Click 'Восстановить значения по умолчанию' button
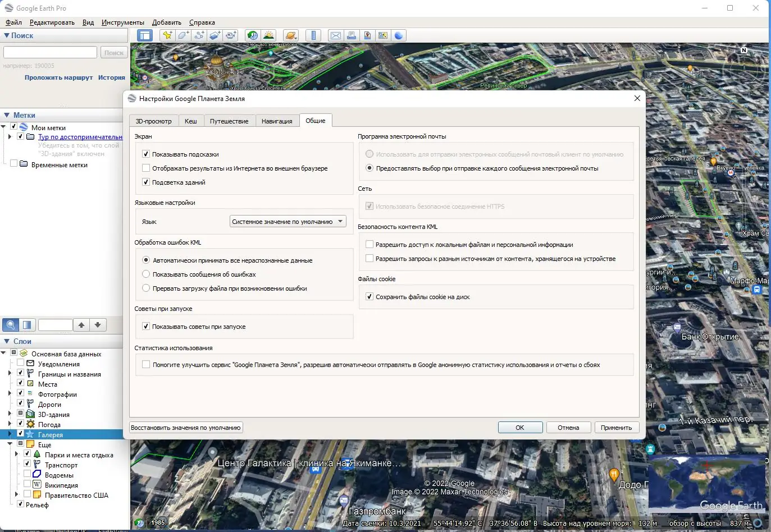771x532 pixels. [186, 428]
